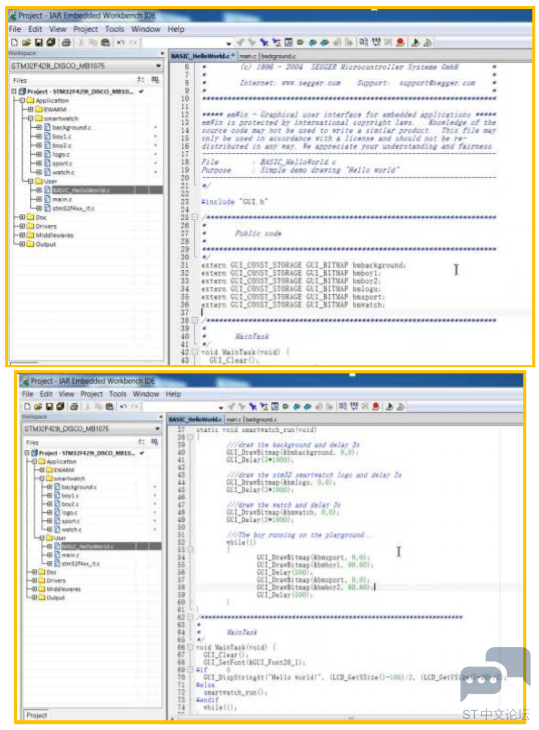Image resolution: width=539 pixels, height=730 pixels.
Task: Click Paste icon in top IAR window toolbar
Action: click(x=106, y=42)
